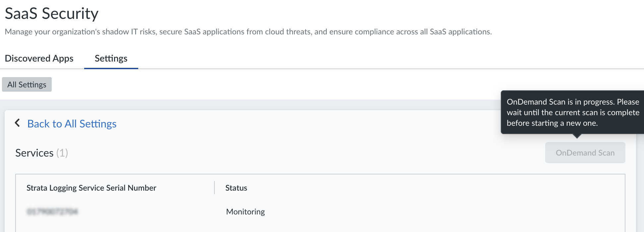644x232 pixels.
Task: Follow the Back to All Settings link
Action: [72, 124]
